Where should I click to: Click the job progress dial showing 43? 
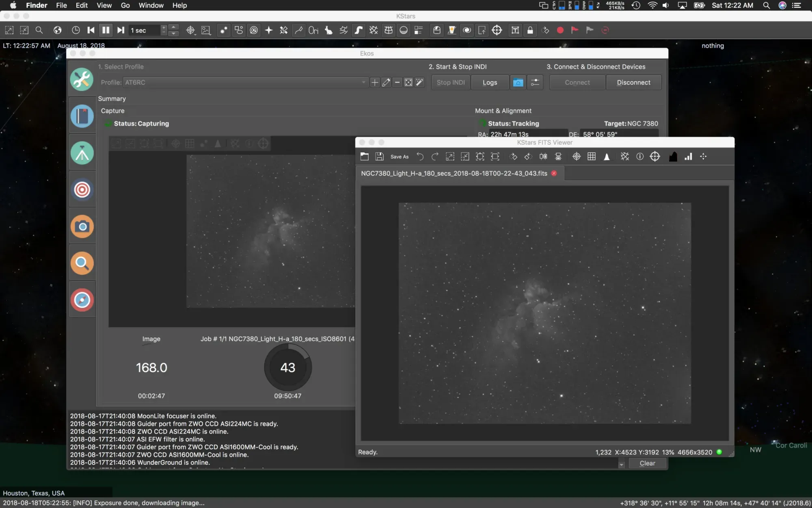coord(287,367)
